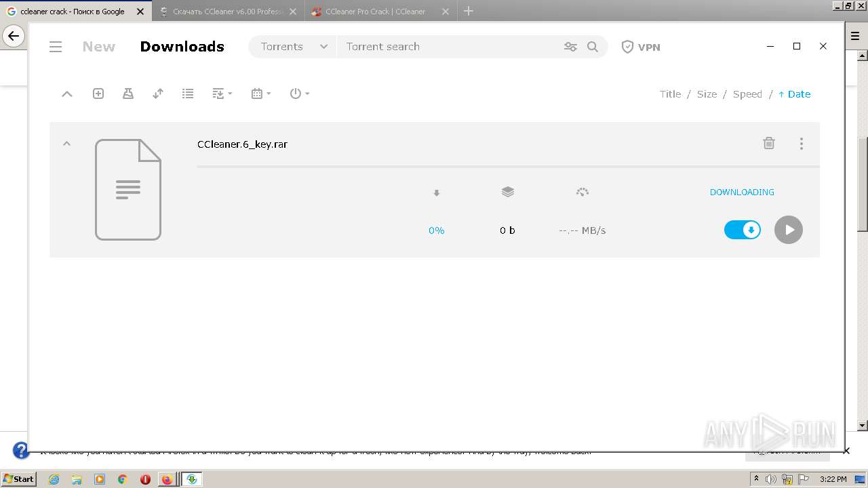
Task: Open more options for CCleaner.6_key.rar
Action: [802, 144]
